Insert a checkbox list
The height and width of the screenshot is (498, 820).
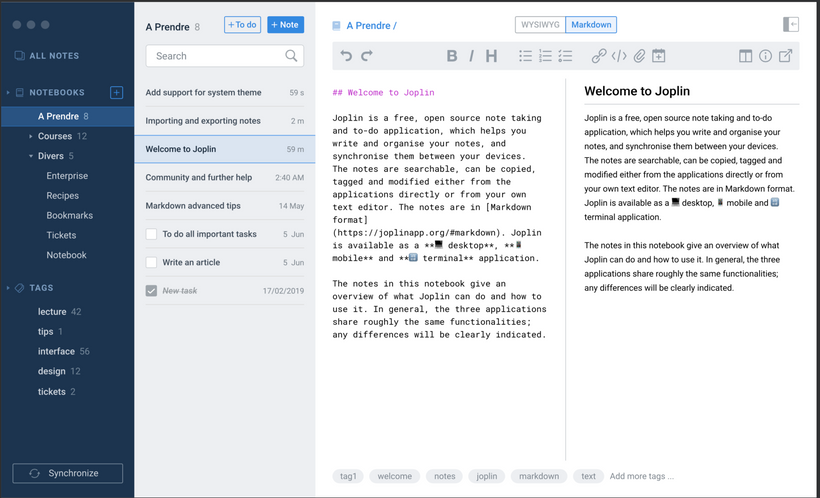click(x=565, y=55)
